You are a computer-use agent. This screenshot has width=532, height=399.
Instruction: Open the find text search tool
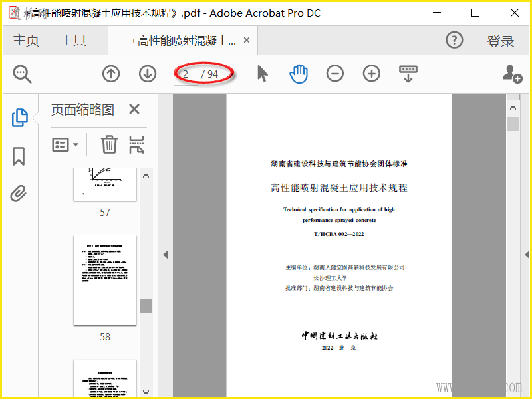click(23, 74)
